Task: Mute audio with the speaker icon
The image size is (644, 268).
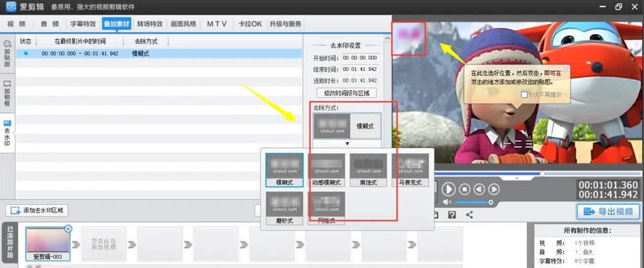Action: pos(447,202)
